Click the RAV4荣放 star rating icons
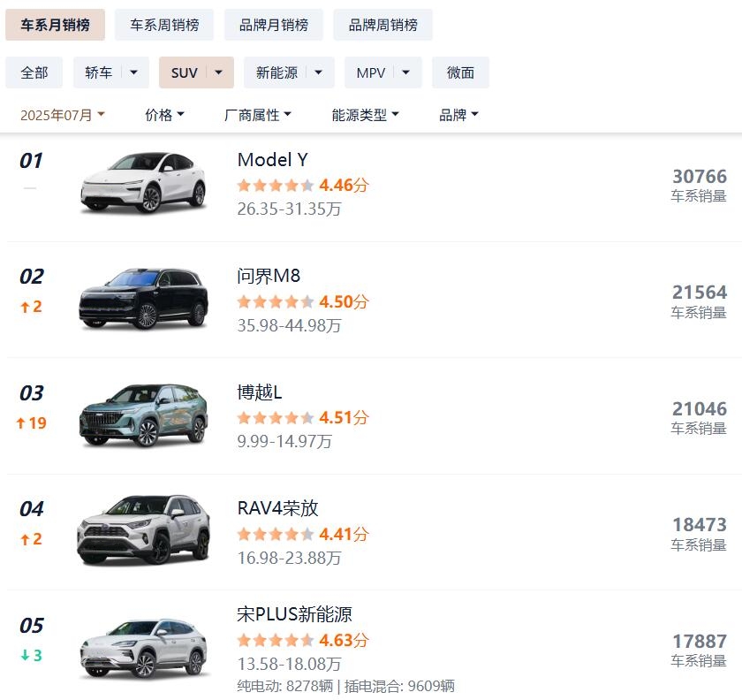The height and width of the screenshot is (700, 742). tap(275, 535)
